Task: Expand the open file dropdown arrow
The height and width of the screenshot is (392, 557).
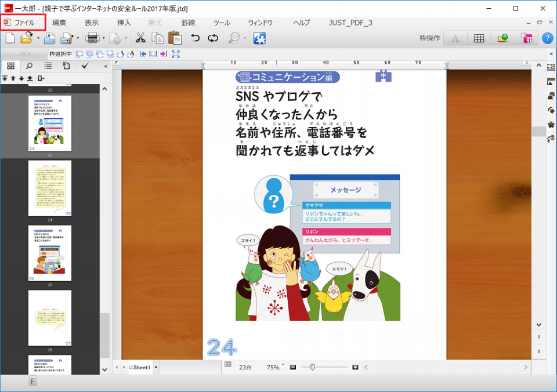Action: [38, 38]
